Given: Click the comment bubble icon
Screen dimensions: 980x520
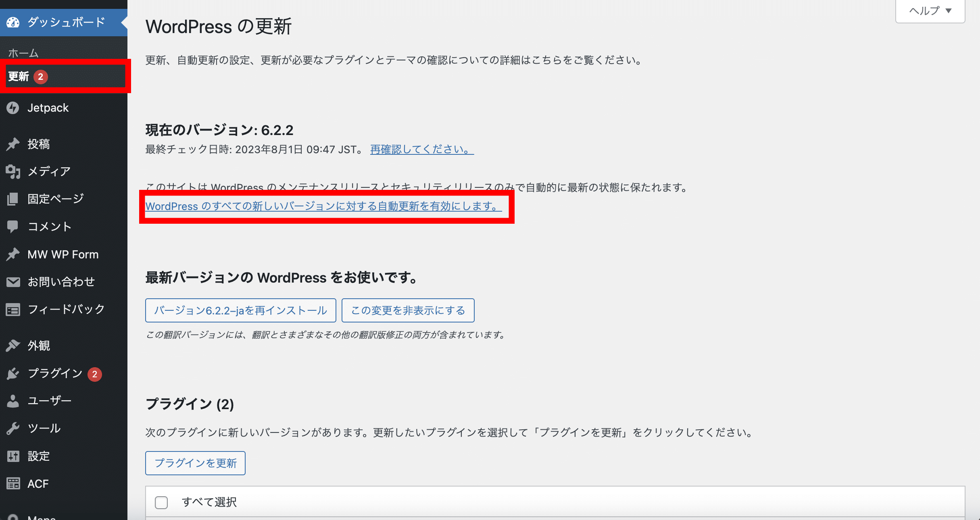Looking at the screenshot, I should (x=13, y=227).
